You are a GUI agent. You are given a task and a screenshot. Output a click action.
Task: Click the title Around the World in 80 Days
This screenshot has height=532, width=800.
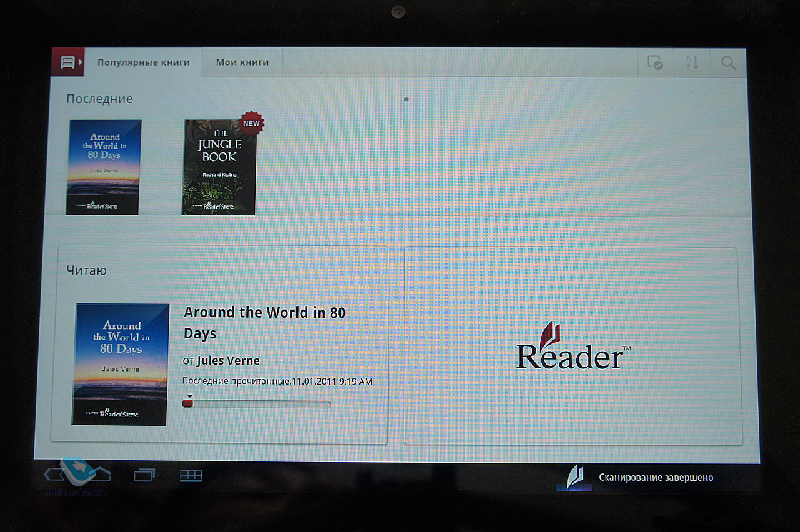click(x=265, y=323)
